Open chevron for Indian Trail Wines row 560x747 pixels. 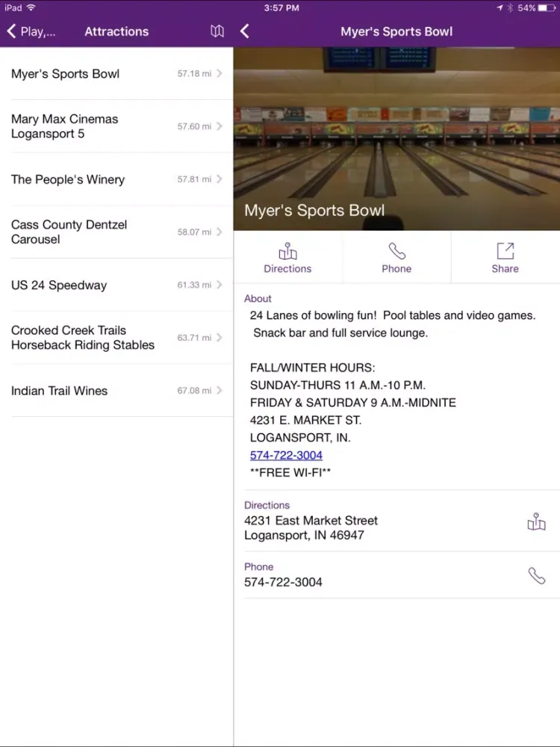(219, 391)
